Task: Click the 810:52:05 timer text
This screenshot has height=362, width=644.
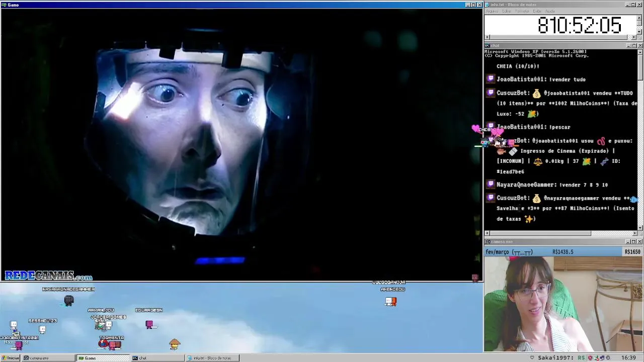Action: 579,25
